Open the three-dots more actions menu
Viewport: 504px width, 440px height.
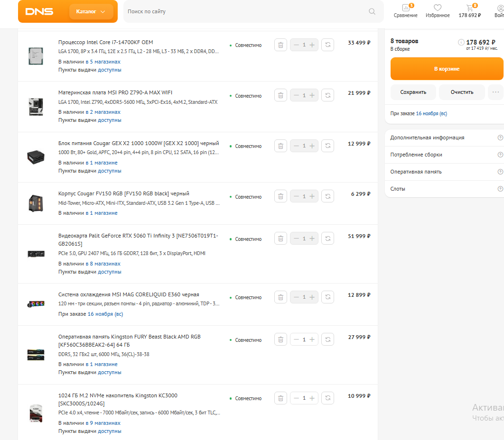click(x=495, y=92)
